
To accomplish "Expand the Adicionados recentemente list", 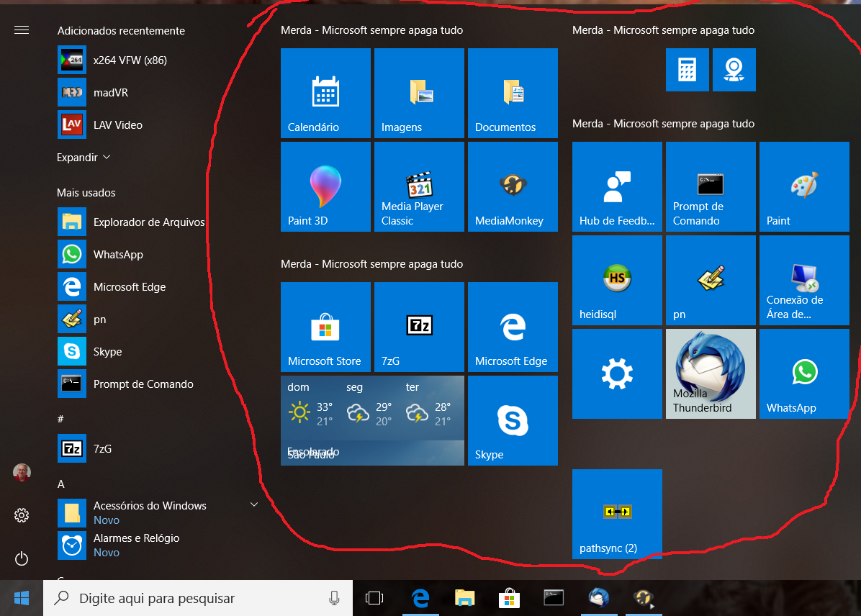I will click(84, 157).
